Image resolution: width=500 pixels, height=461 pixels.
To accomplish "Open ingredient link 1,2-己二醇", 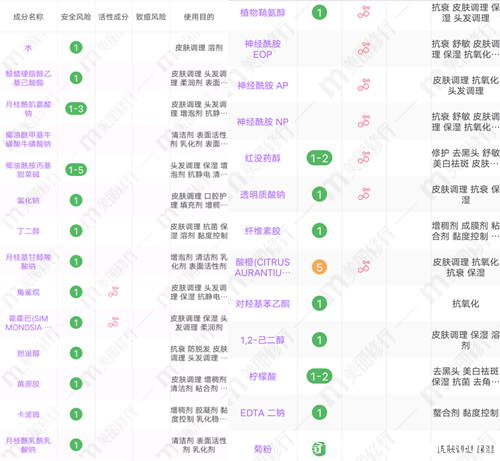I will click(263, 340).
